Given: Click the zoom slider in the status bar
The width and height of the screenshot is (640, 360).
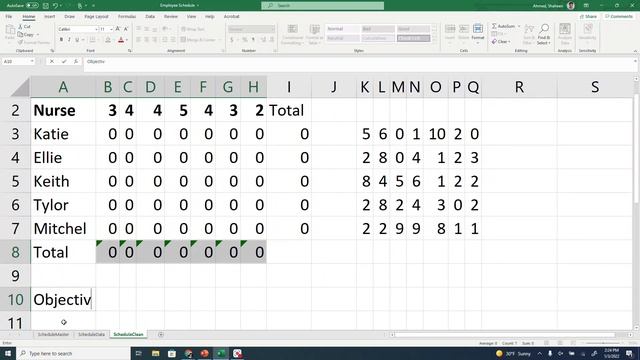Looking at the screenshot, I should (x=602, y=343).
